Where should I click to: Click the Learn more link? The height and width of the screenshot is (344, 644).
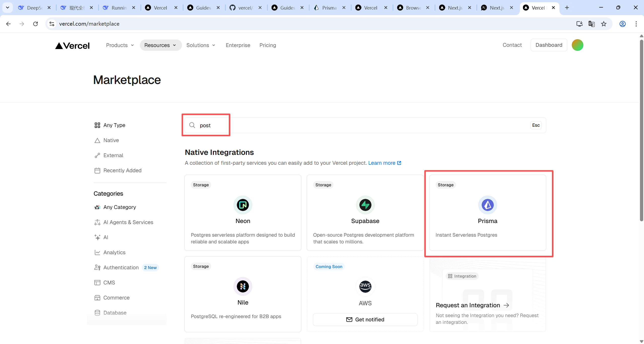click(x=385, y=163)
